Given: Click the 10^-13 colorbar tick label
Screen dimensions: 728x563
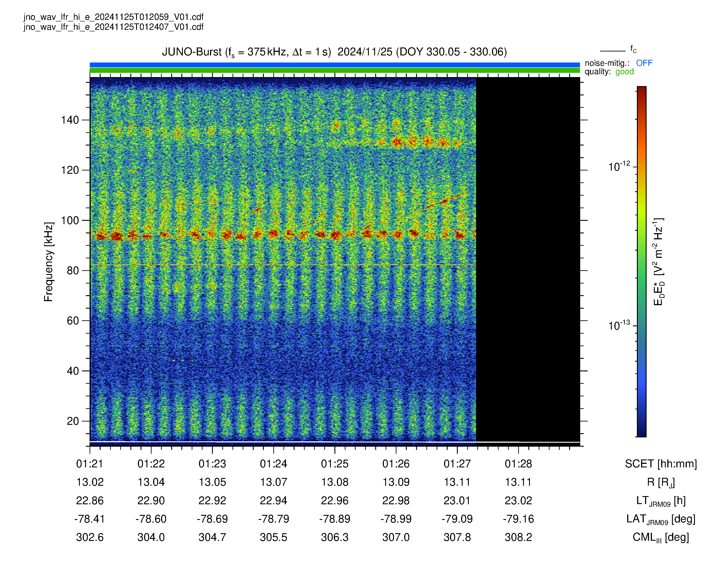Looking at the screenshot, I should click(x=619, y=325).
